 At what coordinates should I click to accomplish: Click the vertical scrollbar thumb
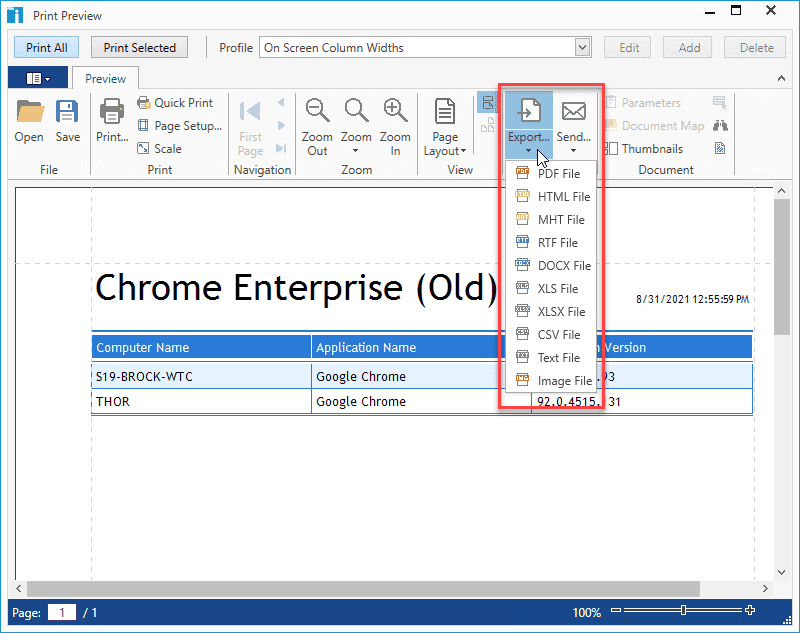[x=781, y=267]
